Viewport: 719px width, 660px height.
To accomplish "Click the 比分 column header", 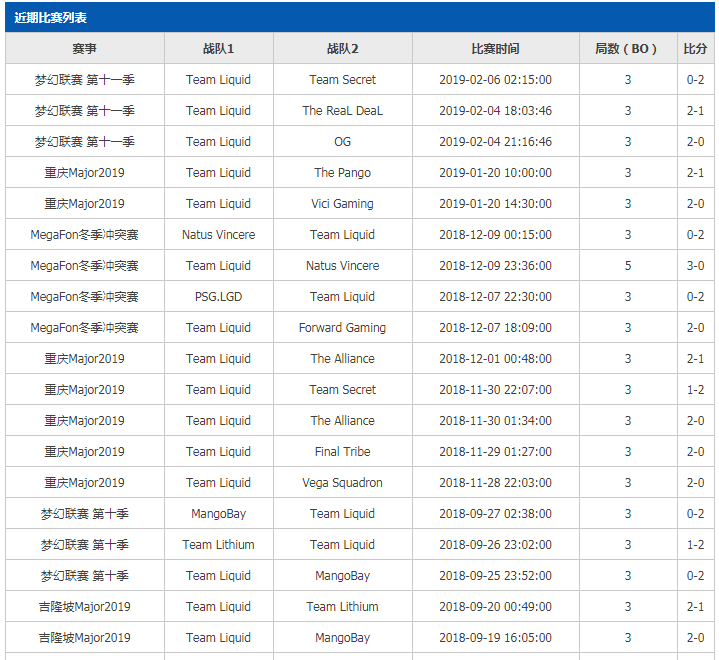I will tap(695, 49).
